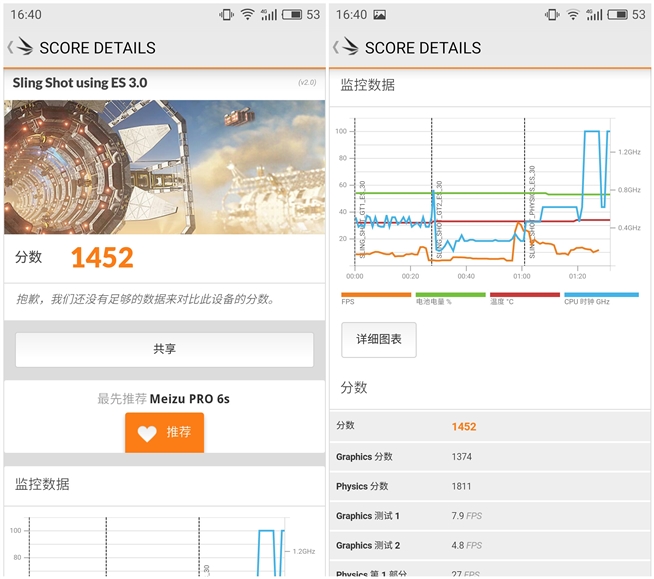Tap the Graphics 分数 1374 row

490,457
